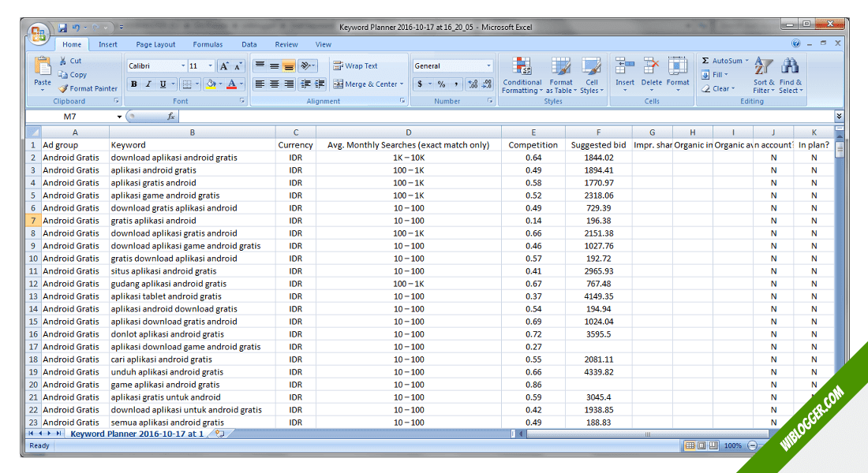
Task: Toggle Middle Align vertical alignment
Action: point(274,66)
